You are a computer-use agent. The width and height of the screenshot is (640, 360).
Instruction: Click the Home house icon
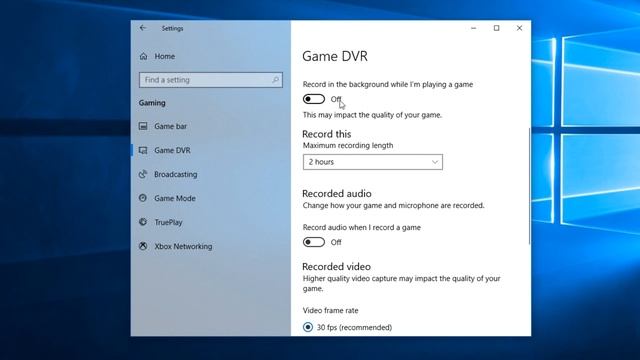[143, 56]
